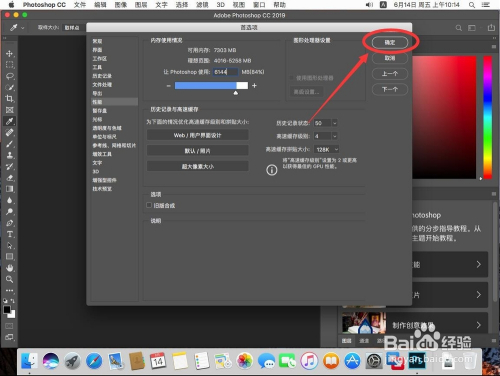This screenshot has width=500, height=376.
Task: Open workspace switcher in options bar
Action: tap(472, 28)
